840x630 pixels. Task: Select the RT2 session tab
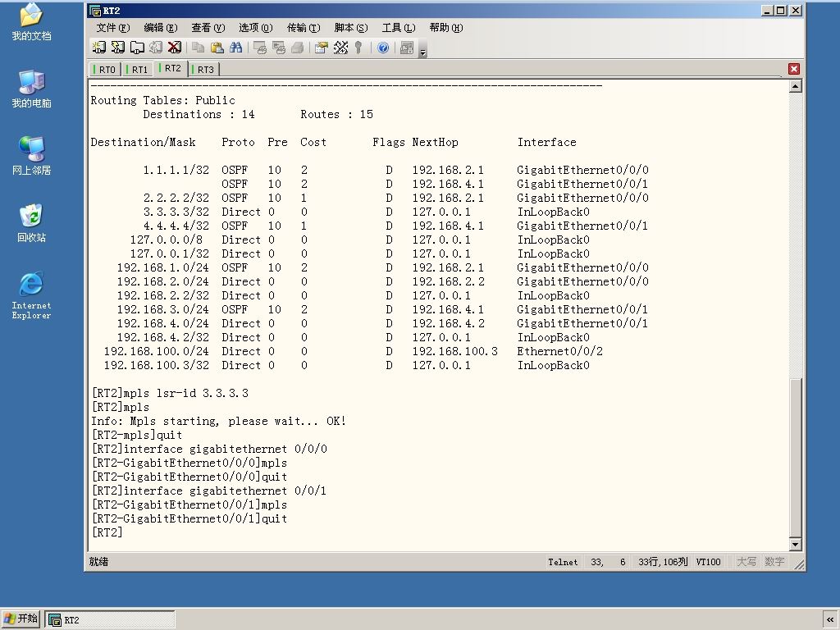(171, 69)
